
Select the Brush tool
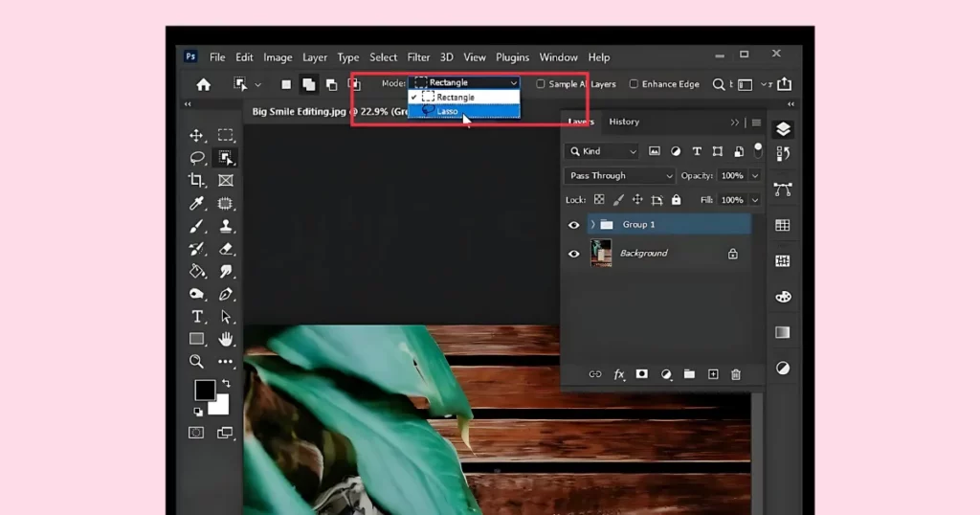(x=196, y=226)
